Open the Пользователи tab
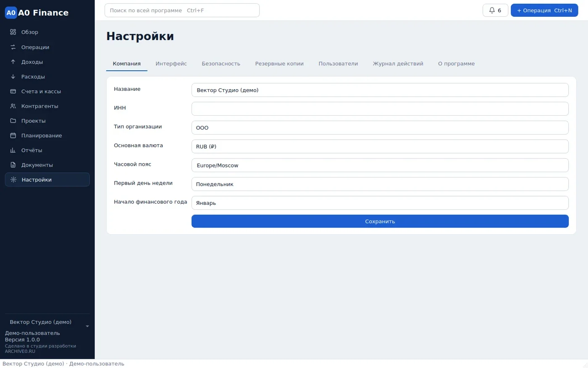 pyautogui.click(x=338, y=64)
